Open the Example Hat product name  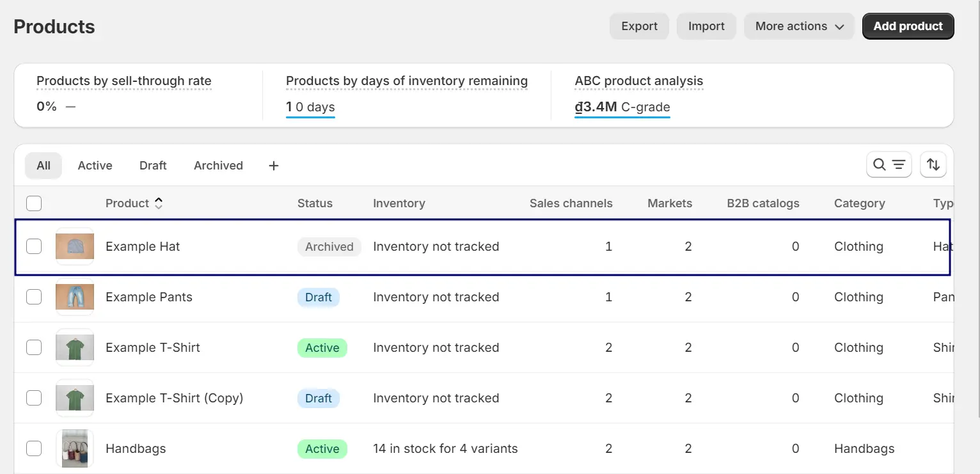143,246
